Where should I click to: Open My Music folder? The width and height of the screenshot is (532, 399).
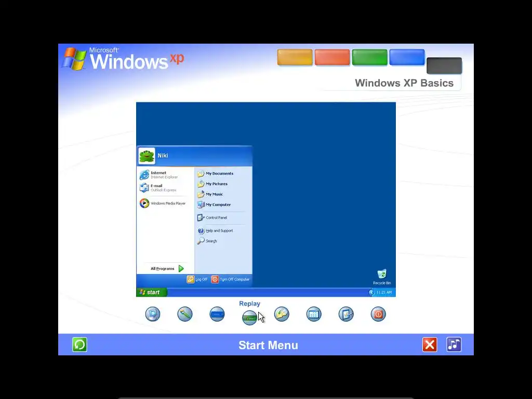click(210, 194)
